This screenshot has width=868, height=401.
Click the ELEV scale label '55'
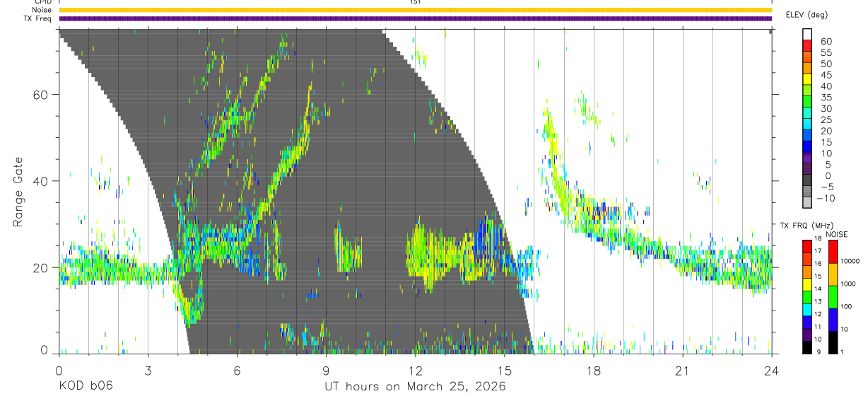click(826, 52)
